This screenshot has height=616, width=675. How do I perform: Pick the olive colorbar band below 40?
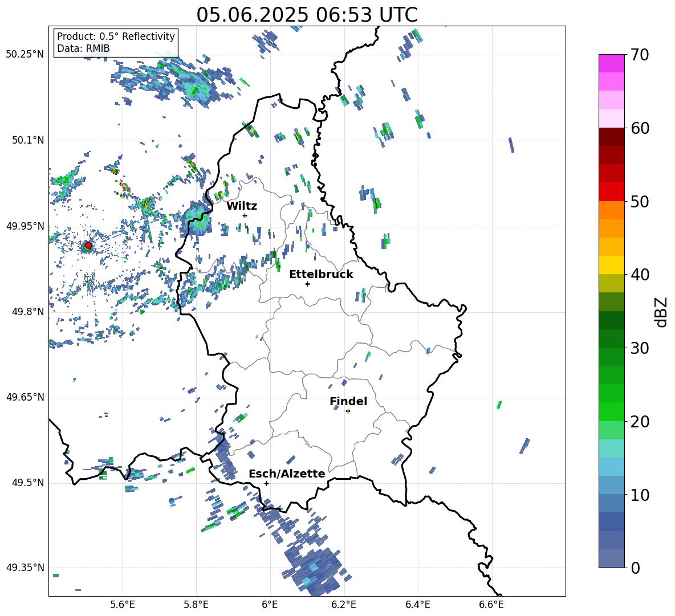(611, 283)
